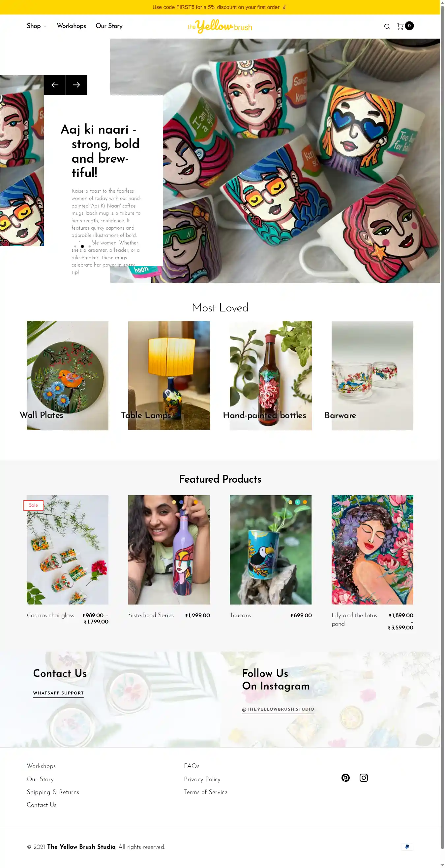Click The Yellow Brush logo

[220, 26]
